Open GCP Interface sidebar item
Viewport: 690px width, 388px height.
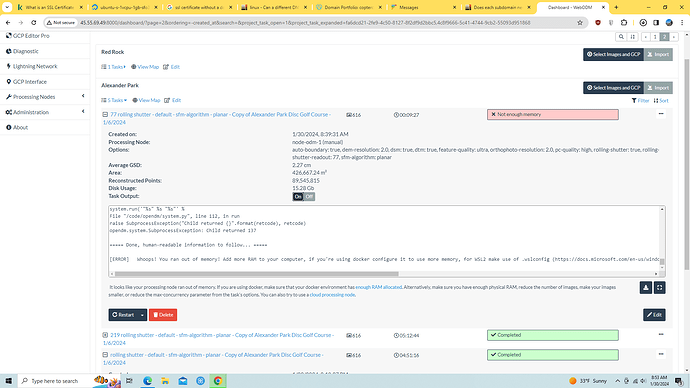click(x=26, y=82)
